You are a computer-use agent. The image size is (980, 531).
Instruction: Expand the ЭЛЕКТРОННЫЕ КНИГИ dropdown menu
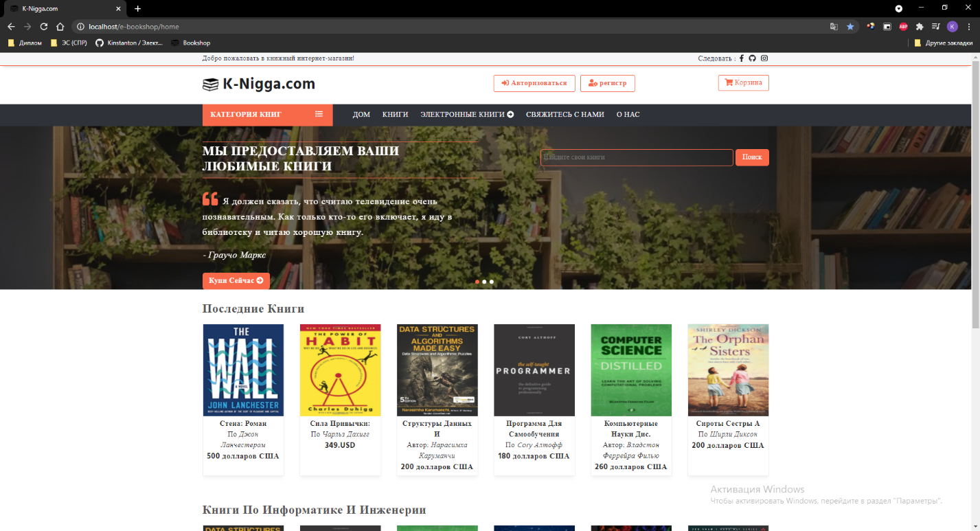point(467,115)
